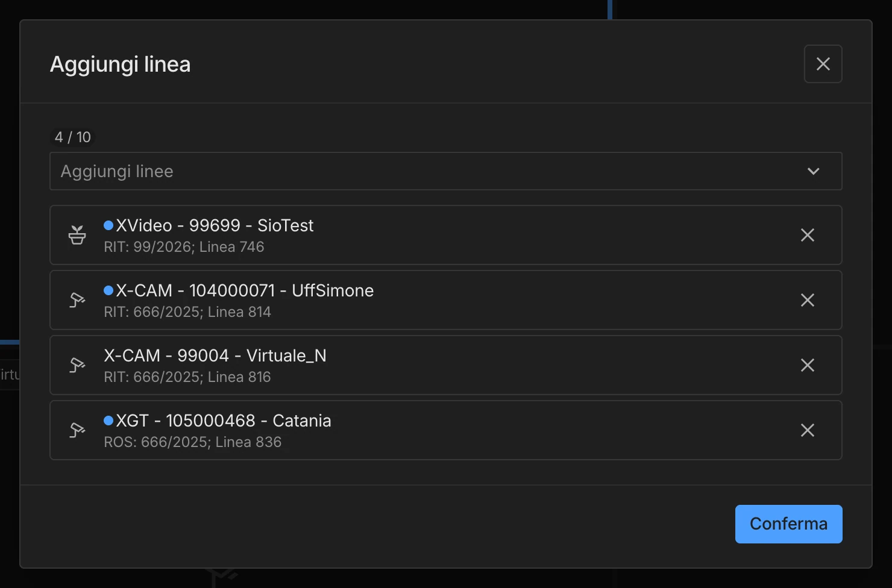Confirm with the Conferma button
This screenshot has width=892, height=588.
click(788, 524)
